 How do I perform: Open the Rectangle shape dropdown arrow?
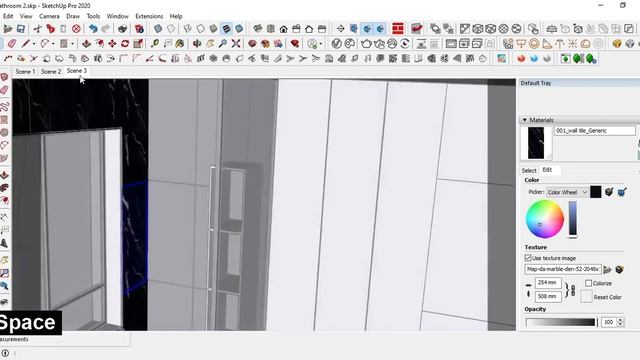click(72, 44)
